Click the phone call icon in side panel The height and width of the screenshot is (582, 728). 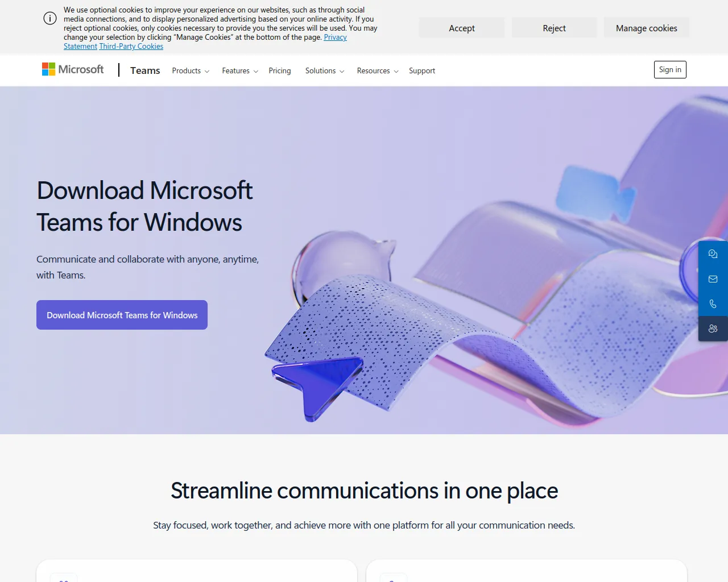coord(713,304)
